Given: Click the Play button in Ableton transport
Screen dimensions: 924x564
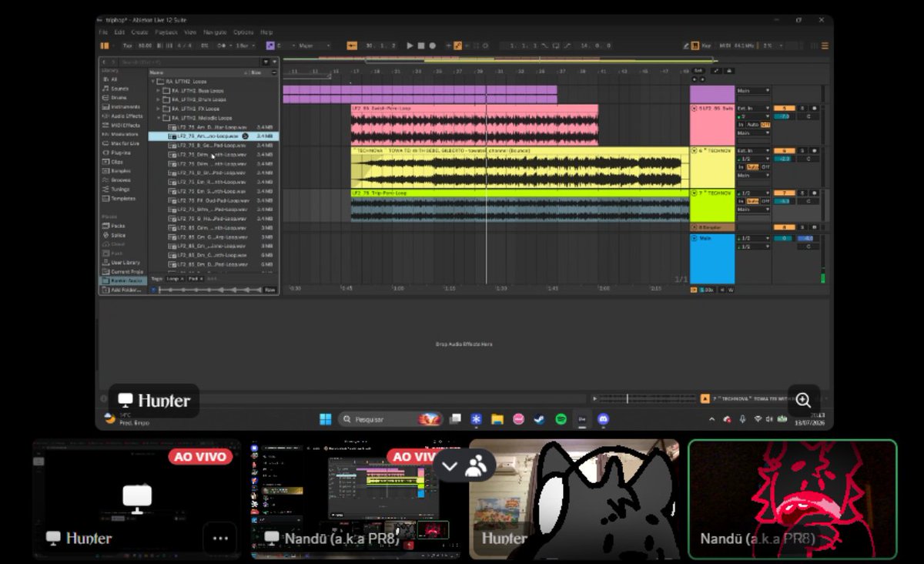Looking at the screenshot, I should (410, 46).
